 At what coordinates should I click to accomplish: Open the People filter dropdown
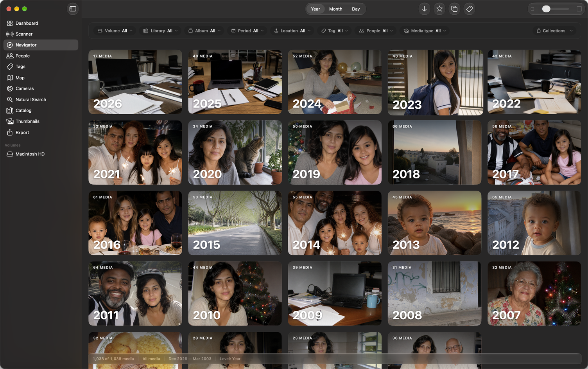click(376, 31)
